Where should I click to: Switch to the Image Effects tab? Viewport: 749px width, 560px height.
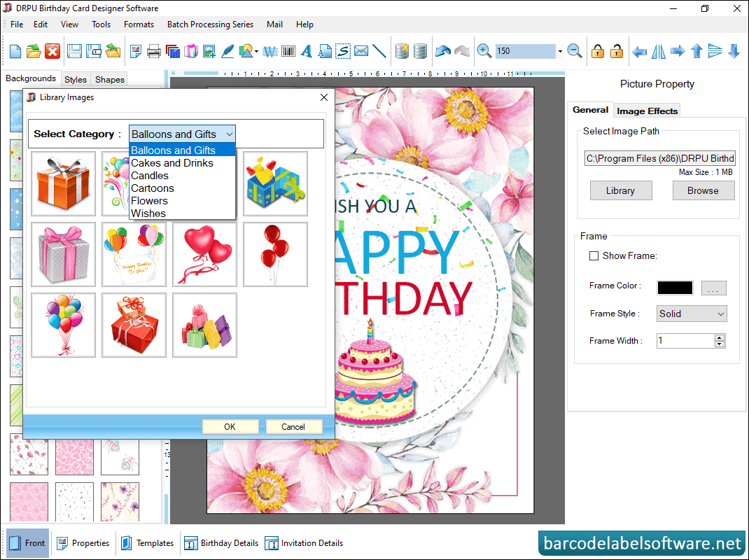(x=647, y=111)
